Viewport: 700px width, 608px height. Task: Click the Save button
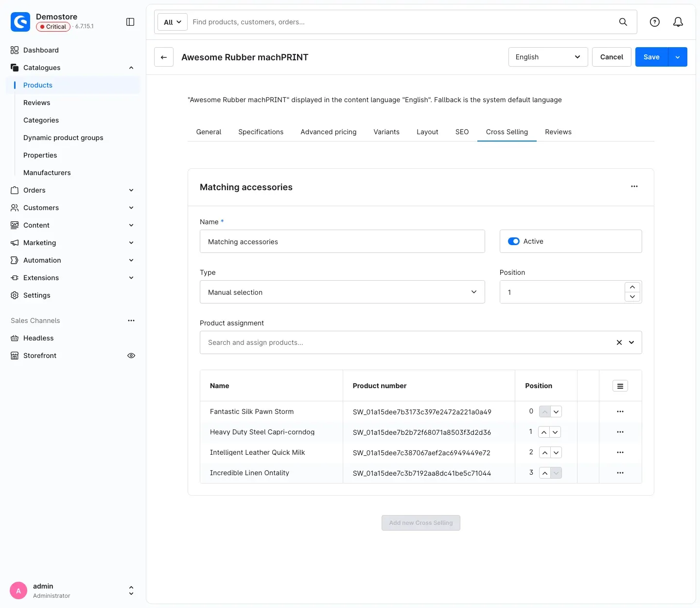[651, 57]
